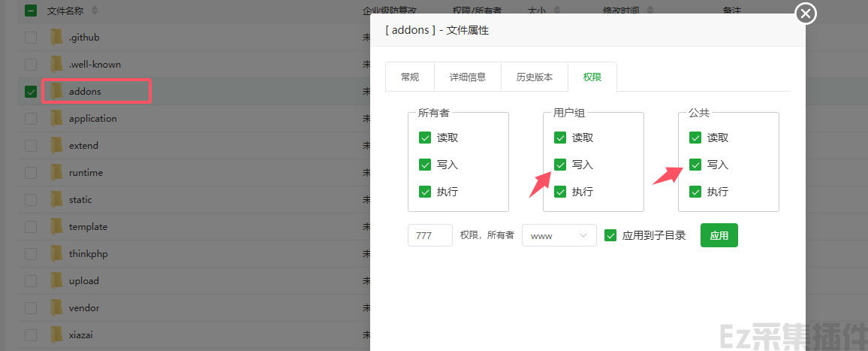Click the application folder icon
Screen dimensions: 868x351
pyautogui.click(x=56, y=119)
